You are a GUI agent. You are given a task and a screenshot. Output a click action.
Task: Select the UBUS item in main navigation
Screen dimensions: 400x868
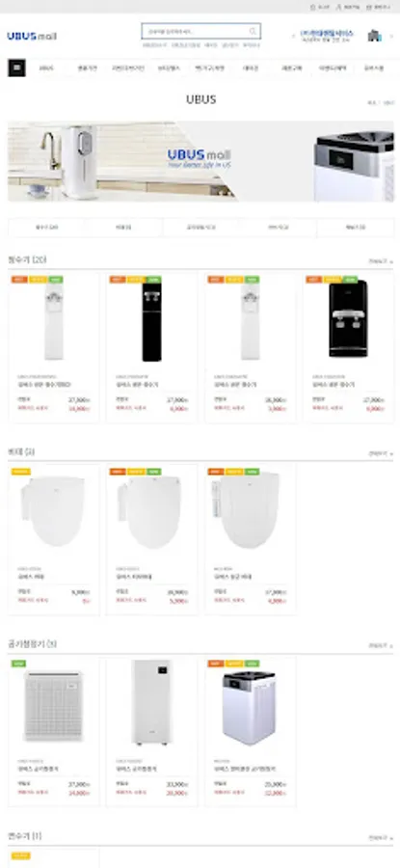[x=46, y=68]
